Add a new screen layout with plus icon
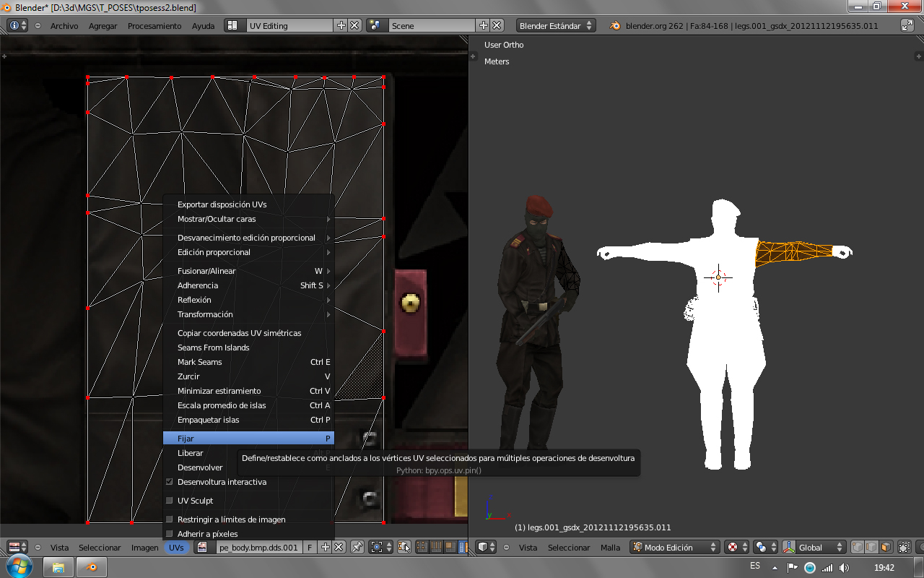The width and height of the screenshot is (924, 578). [341, 25]
